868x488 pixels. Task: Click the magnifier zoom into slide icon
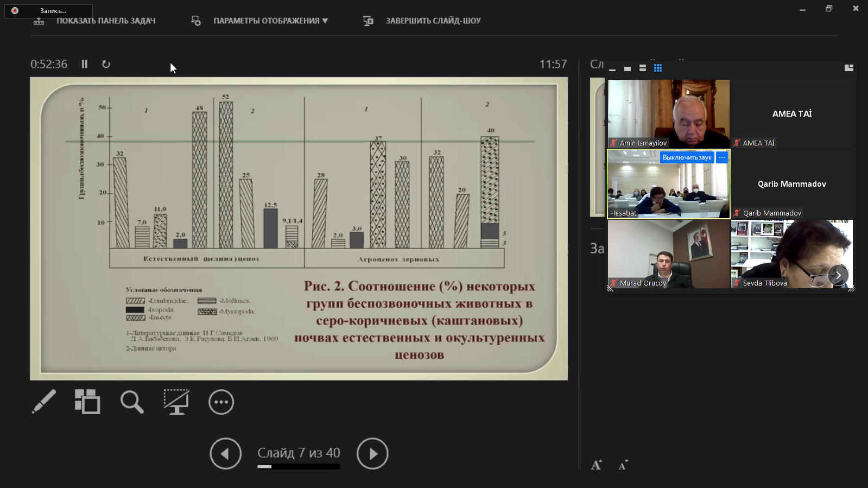(x=132, y=402)
